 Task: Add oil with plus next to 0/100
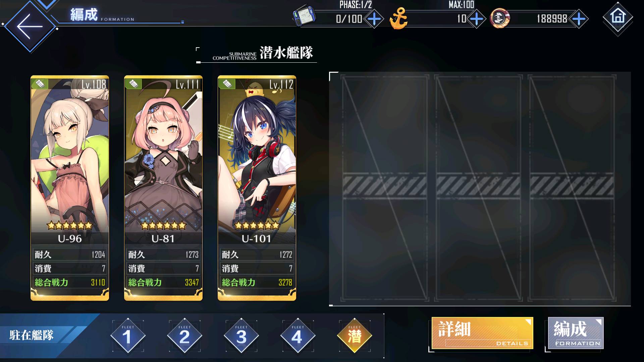point(374,19)
